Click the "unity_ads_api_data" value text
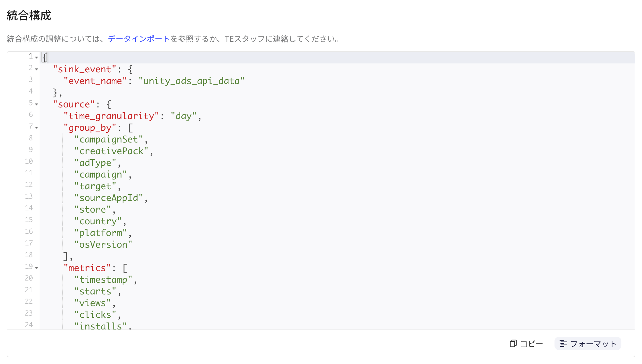The image size is (642, 364). (191, 81)
